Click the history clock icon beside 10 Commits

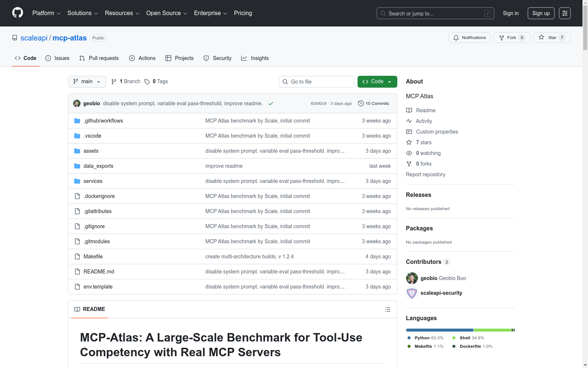[x=361, y=103]
